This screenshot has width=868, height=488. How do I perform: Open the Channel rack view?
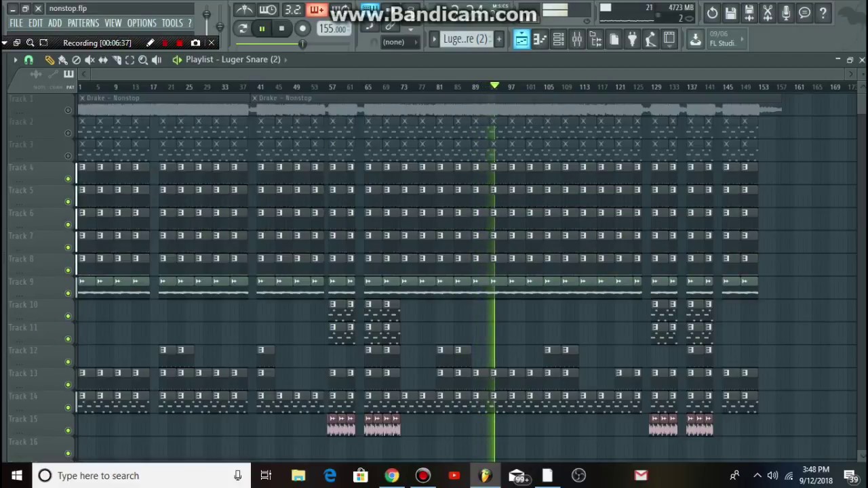[558, 39]
